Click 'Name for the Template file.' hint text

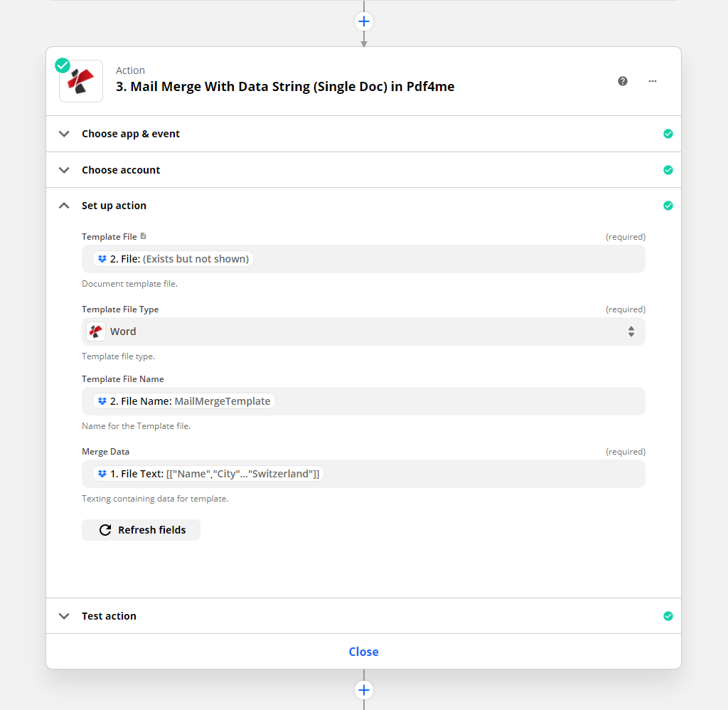[x=136, y=425]
